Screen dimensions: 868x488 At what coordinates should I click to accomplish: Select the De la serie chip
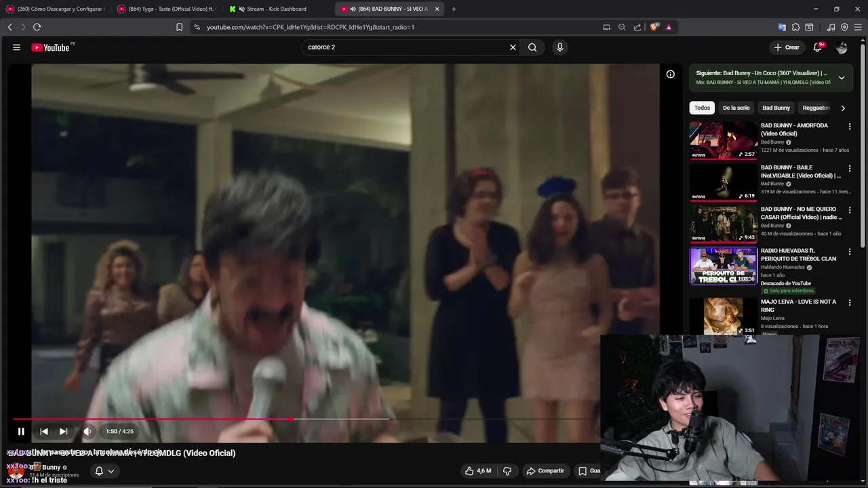tap(736, 108)
